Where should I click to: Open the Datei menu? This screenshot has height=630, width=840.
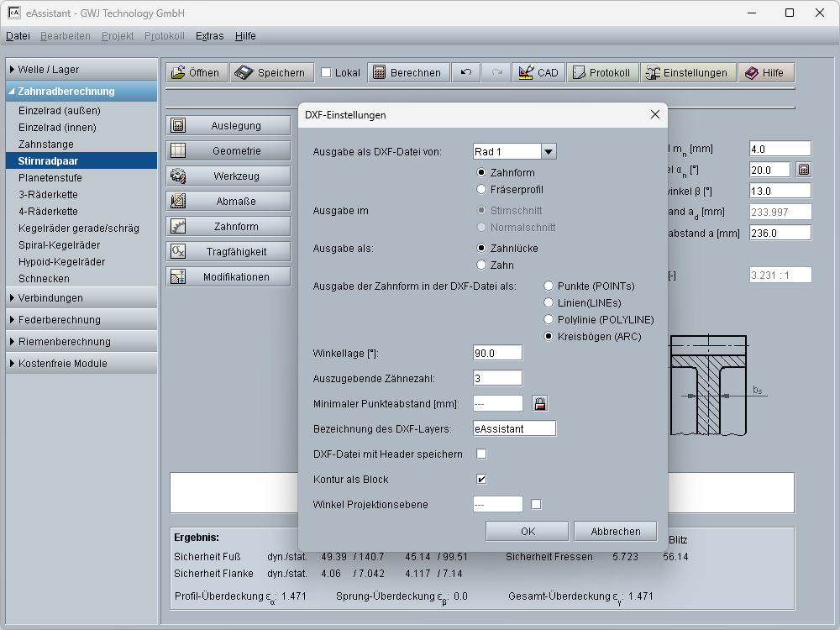[18, 36]
